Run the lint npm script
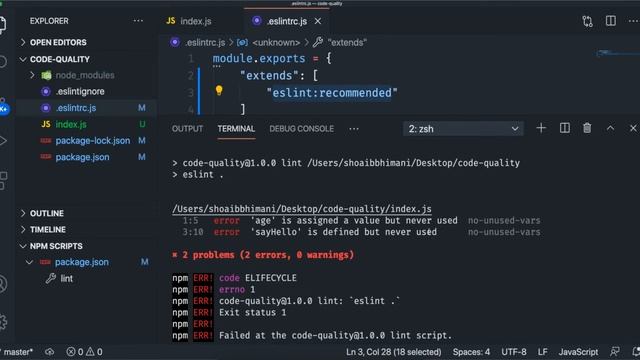 [67, 279]
